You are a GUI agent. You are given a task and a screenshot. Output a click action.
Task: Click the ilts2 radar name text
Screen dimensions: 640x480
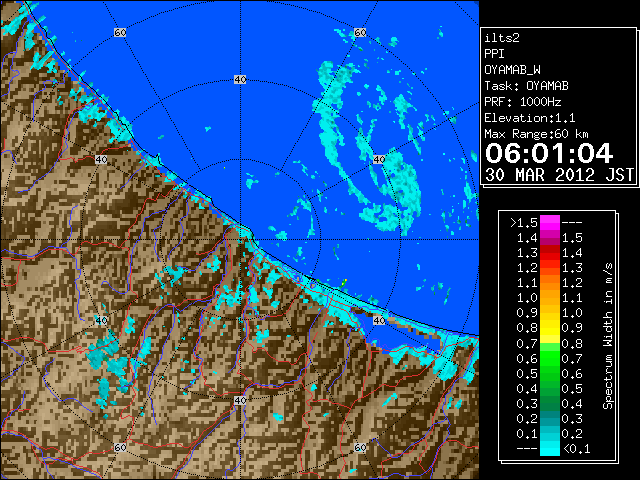point(502,38)
